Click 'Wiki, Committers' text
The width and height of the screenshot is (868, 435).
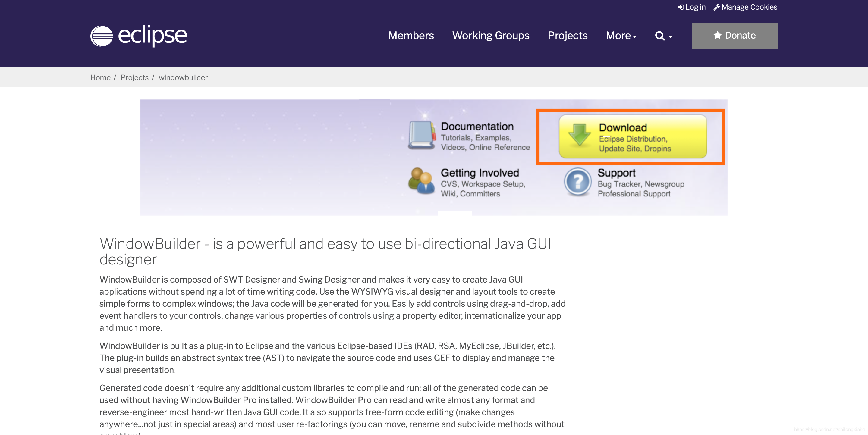click(x=470, y=194)
